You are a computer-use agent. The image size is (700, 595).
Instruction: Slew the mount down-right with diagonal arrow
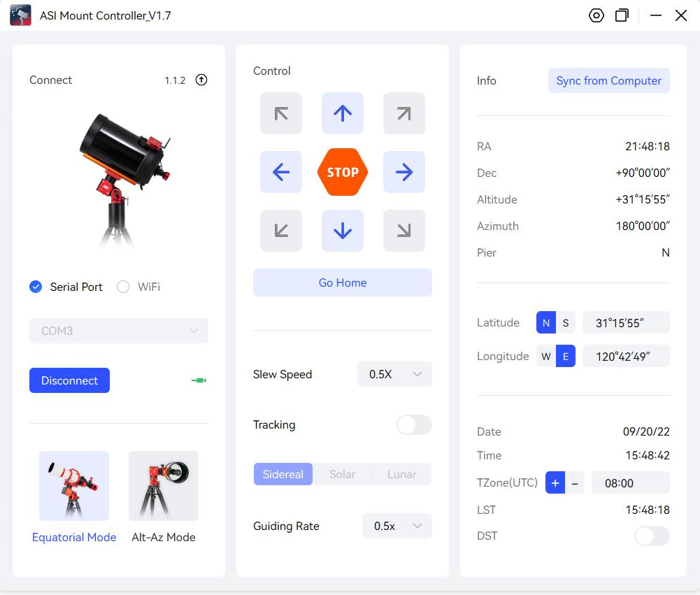coord(404,231)
